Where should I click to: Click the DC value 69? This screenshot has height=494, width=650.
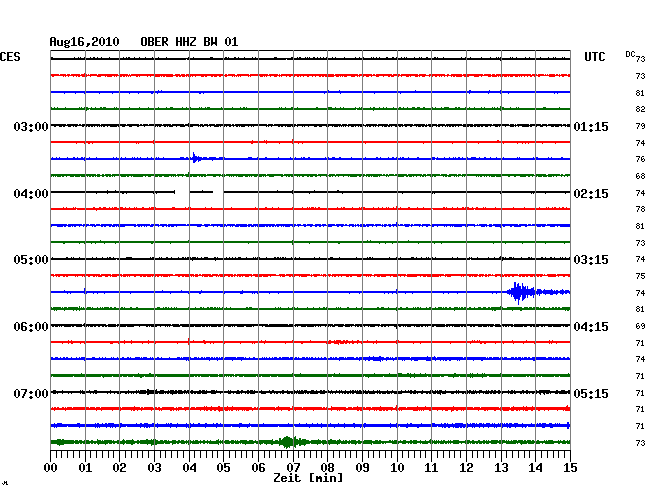(640, 326)
